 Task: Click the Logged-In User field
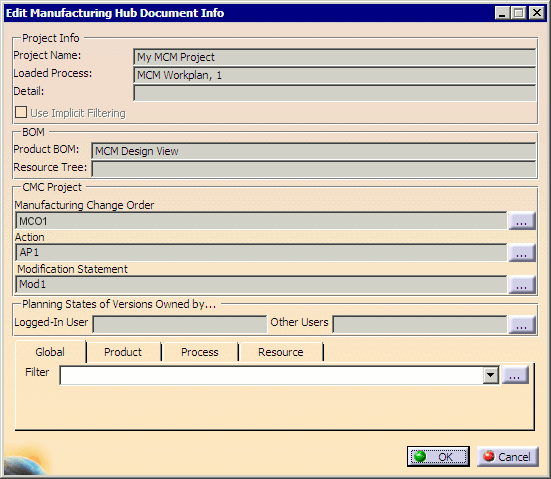pos(180,324)
